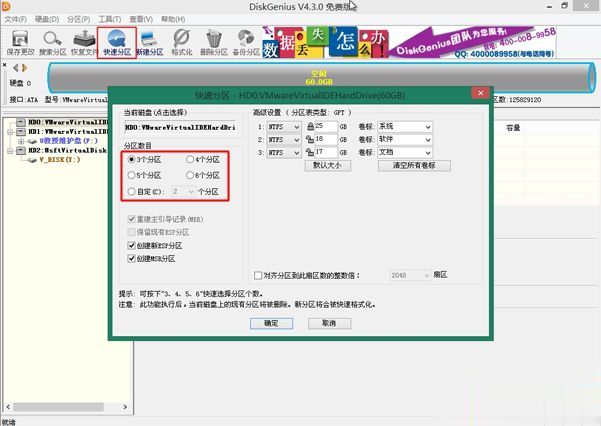Click the tree panel horizontal scrollbar

coord(58,406)
